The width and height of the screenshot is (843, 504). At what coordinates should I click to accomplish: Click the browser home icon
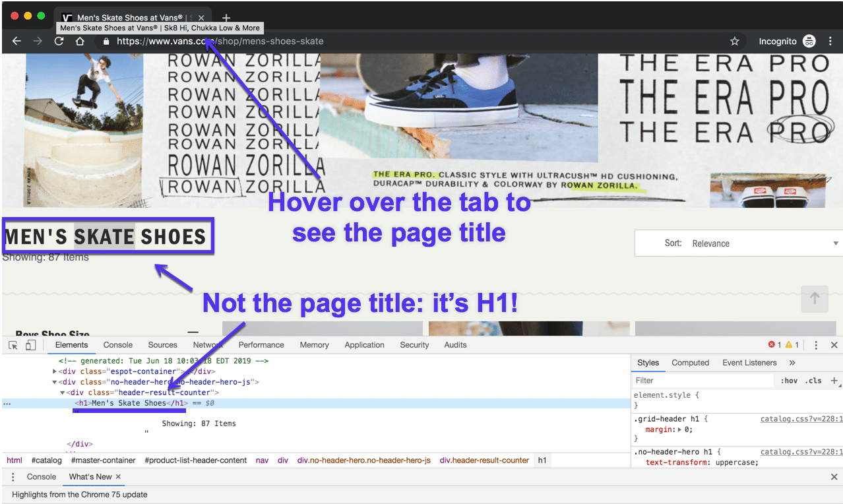[x=79, y=41]
